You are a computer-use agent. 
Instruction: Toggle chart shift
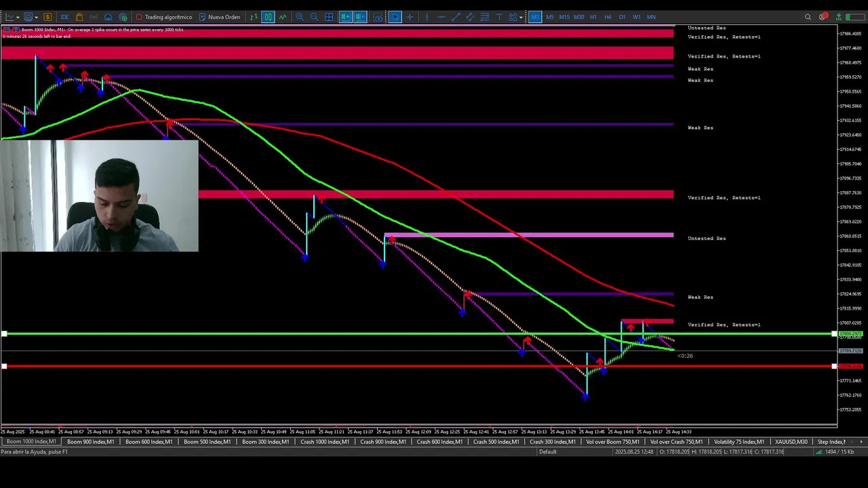[x=360, y=17]
